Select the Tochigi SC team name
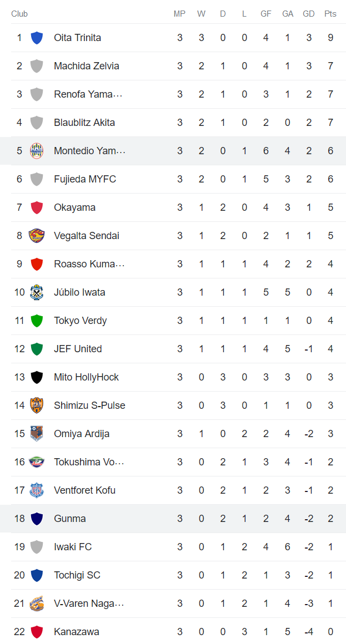 [x=77, y=575]
